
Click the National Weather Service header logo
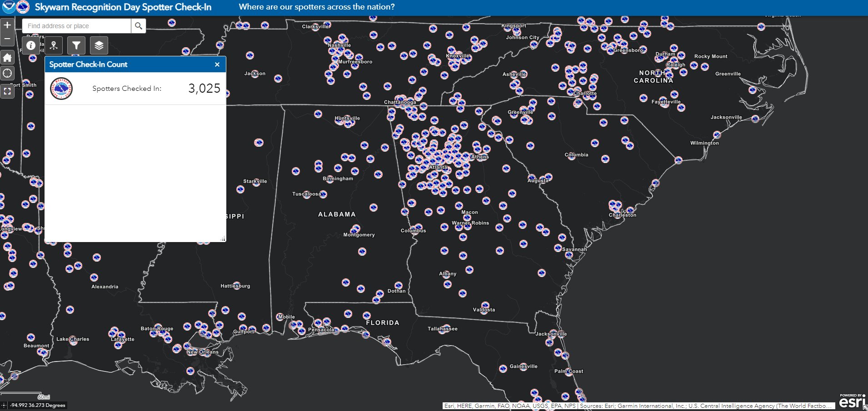pyautogui.click(x=23, y=7)
